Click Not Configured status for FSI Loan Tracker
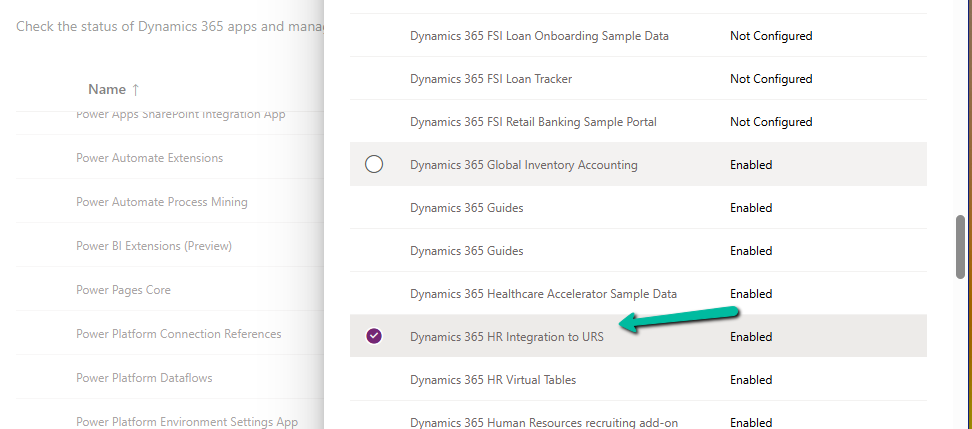972x429 pixels. (770, 79)
